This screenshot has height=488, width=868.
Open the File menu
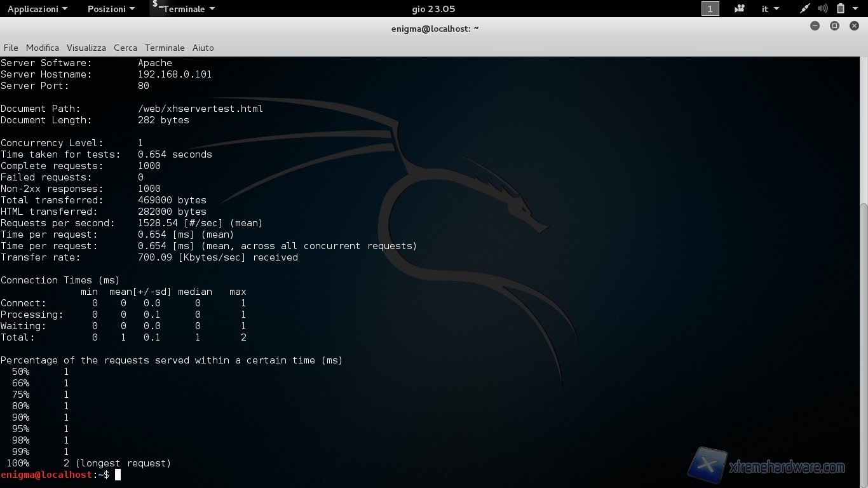[11, 48]
